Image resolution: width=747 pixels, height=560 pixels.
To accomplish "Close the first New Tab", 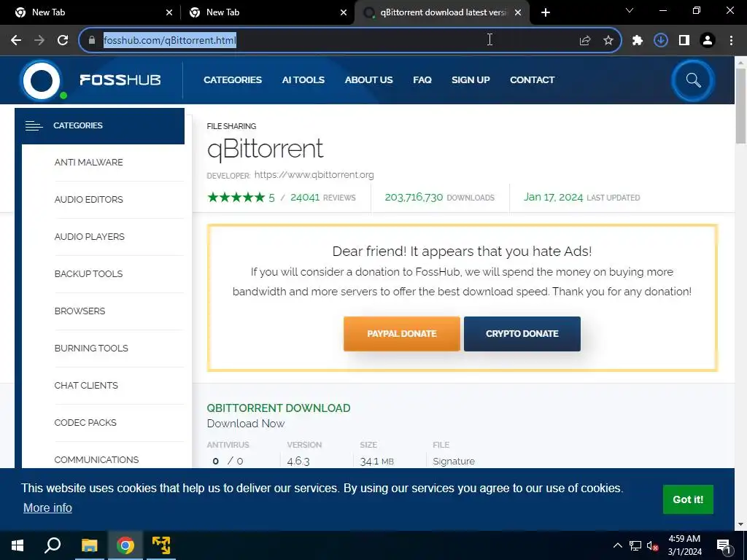I will [169, 12].
